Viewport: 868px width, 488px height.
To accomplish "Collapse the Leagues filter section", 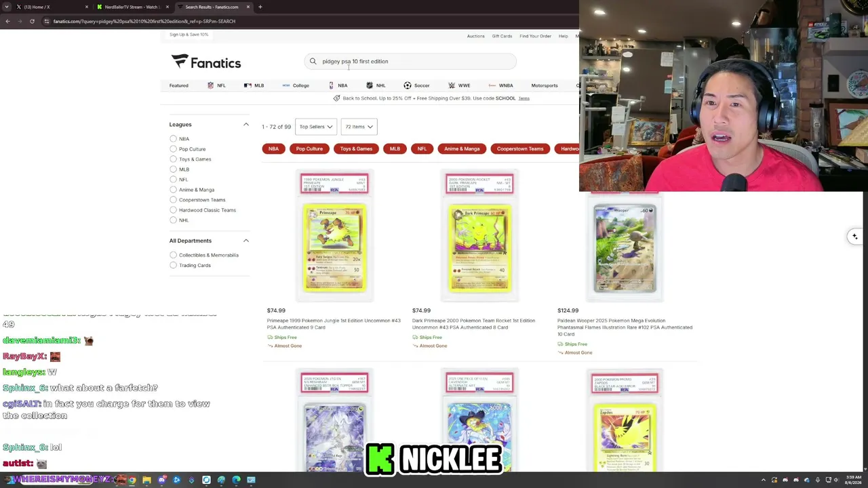I will point(246,125).
